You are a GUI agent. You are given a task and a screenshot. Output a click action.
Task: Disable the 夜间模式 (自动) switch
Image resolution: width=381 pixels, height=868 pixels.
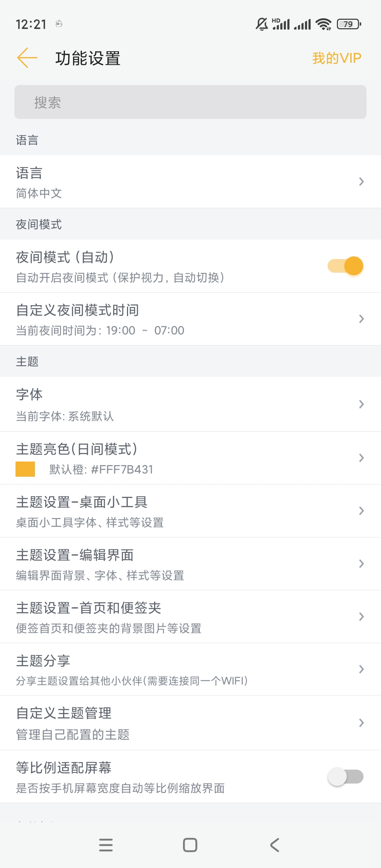(x=345, y=266)
